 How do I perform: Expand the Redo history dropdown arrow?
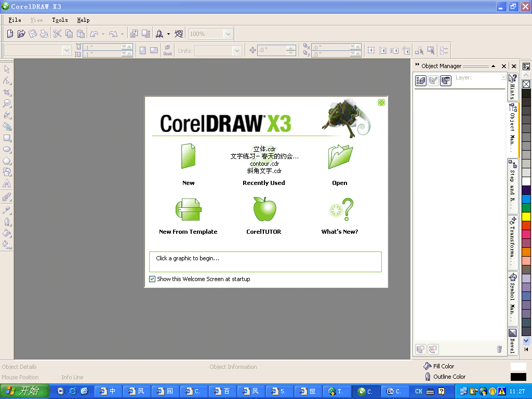point(122,34)
